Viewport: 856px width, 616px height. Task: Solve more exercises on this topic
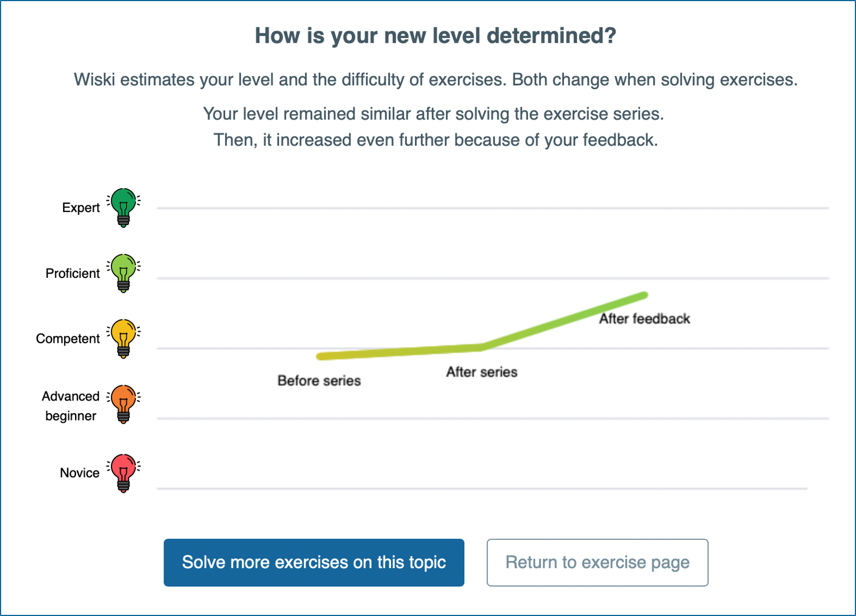314,563
